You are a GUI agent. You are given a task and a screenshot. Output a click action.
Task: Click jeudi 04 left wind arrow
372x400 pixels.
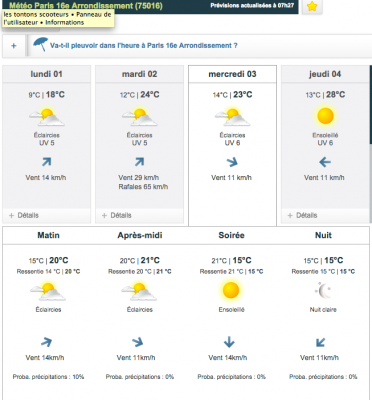[325, 162]
